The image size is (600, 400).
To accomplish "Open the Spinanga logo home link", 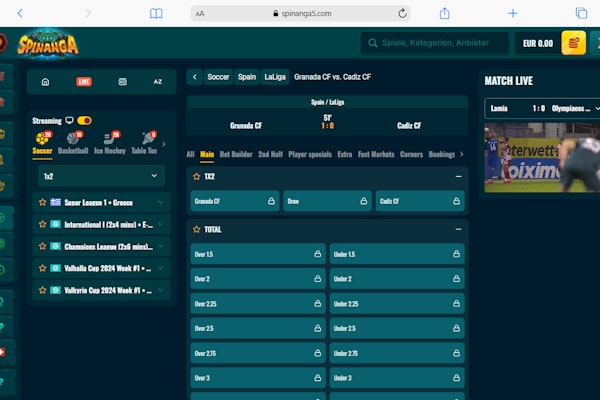I will [x=48, y=44].
